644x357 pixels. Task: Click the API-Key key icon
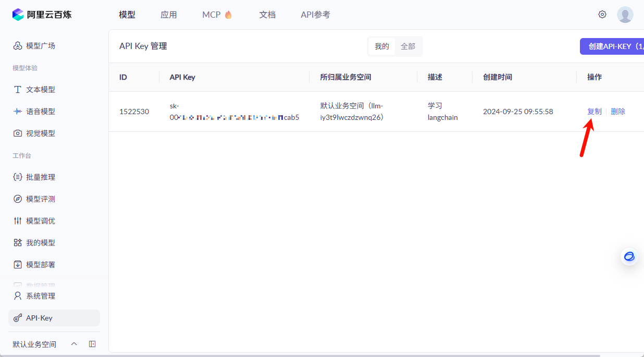[18, 318]
